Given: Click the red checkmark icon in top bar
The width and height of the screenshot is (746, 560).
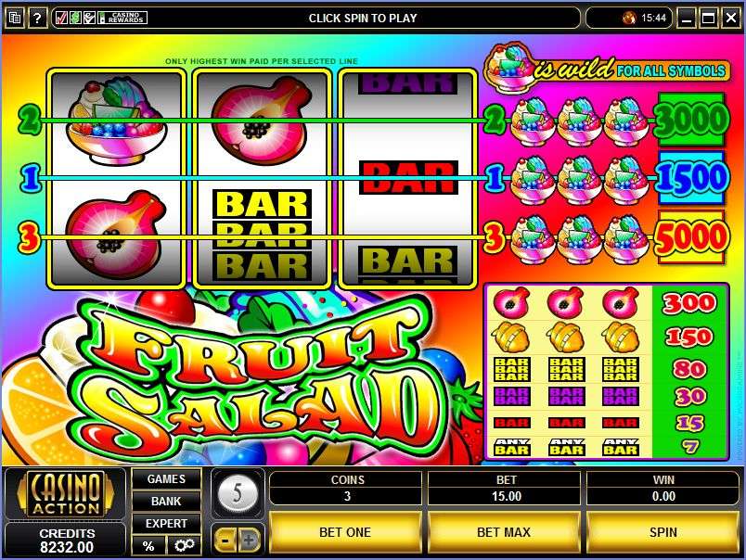Looking at the screenshot, I should coord(61,18).
